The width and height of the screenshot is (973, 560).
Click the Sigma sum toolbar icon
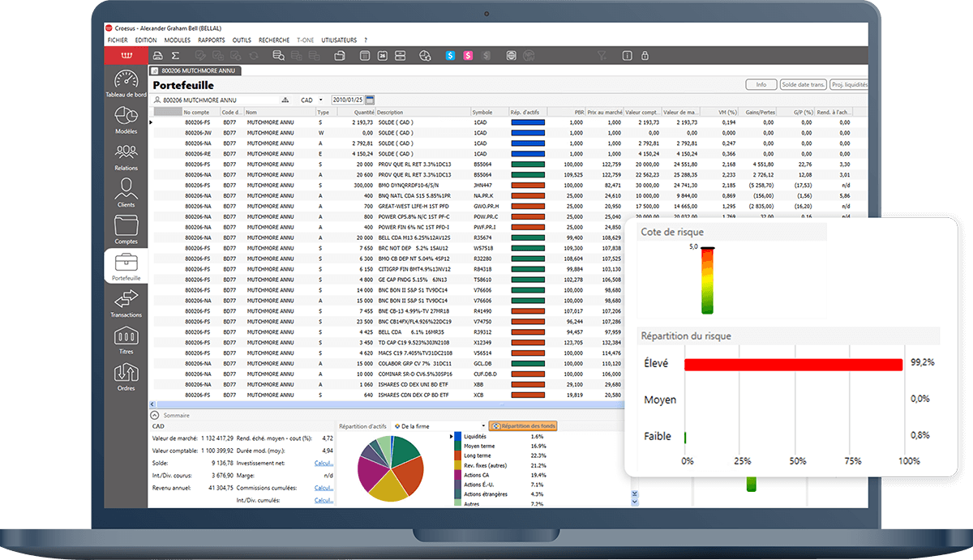pyautogui.click(x=175, y=56)
